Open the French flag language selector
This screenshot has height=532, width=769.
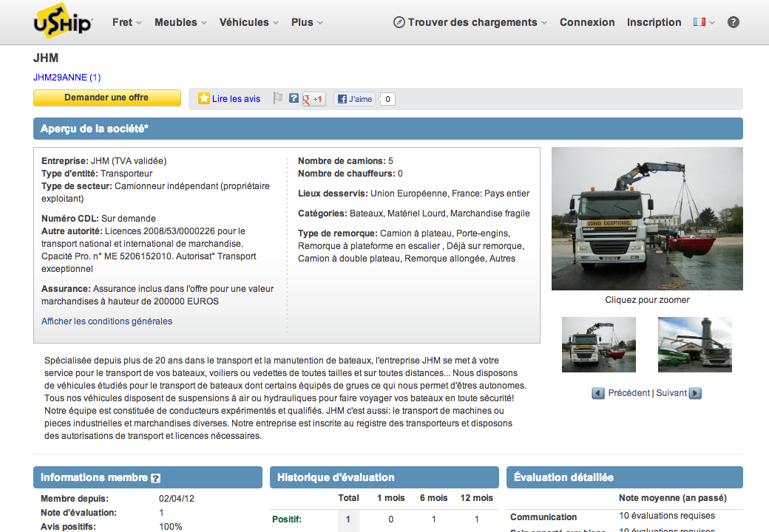click(x=703, y=22)
